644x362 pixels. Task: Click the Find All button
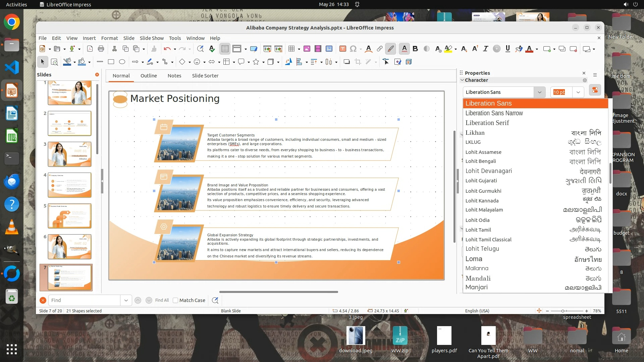click(162, 300)
